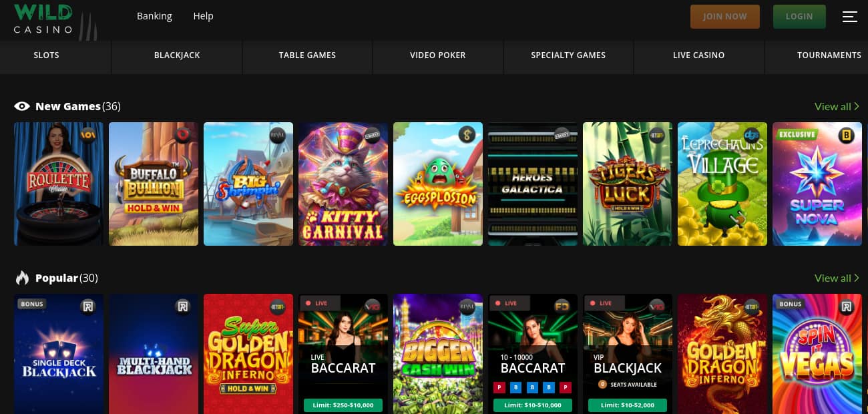Play Tigers Luck Hold & Win

point(628,184)
